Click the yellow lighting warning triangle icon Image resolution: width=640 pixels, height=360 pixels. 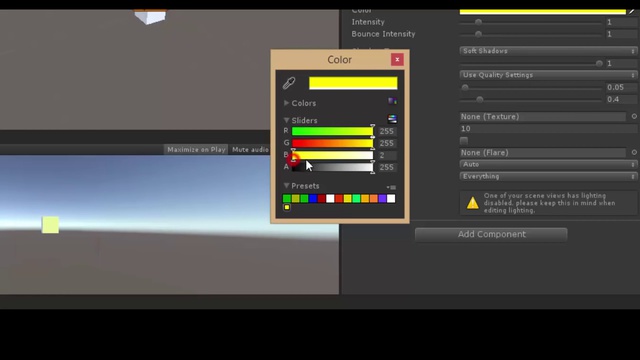tap(473, 202)
